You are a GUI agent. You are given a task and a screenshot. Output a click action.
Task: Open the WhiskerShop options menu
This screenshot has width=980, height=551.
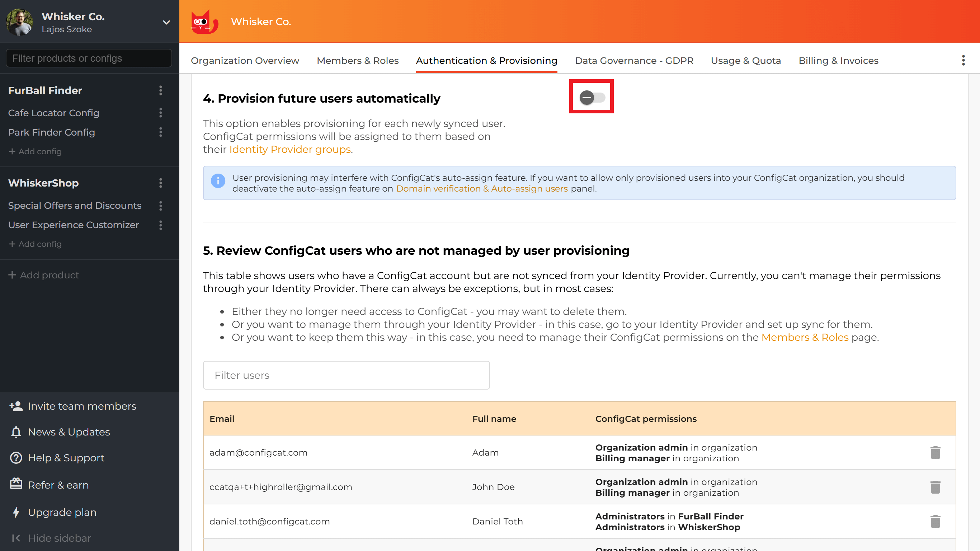[x=161, y=183]
